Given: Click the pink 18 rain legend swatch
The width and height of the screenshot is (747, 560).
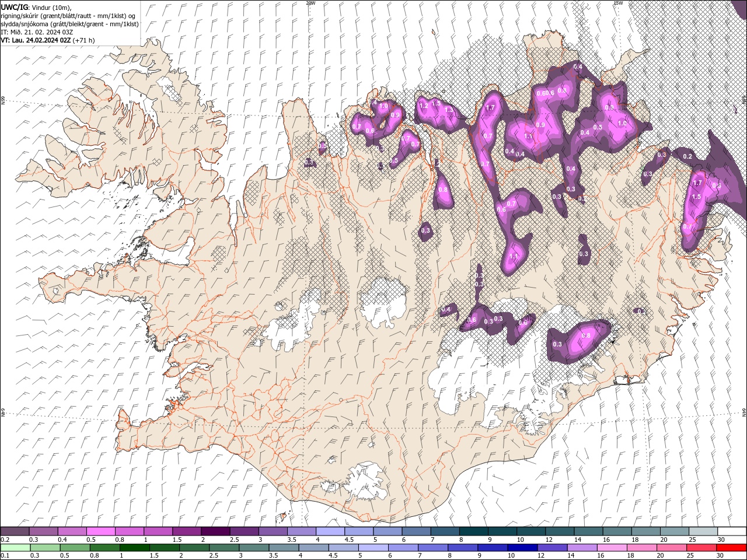Looking at the screenshot, I should (x=642, y=548).
